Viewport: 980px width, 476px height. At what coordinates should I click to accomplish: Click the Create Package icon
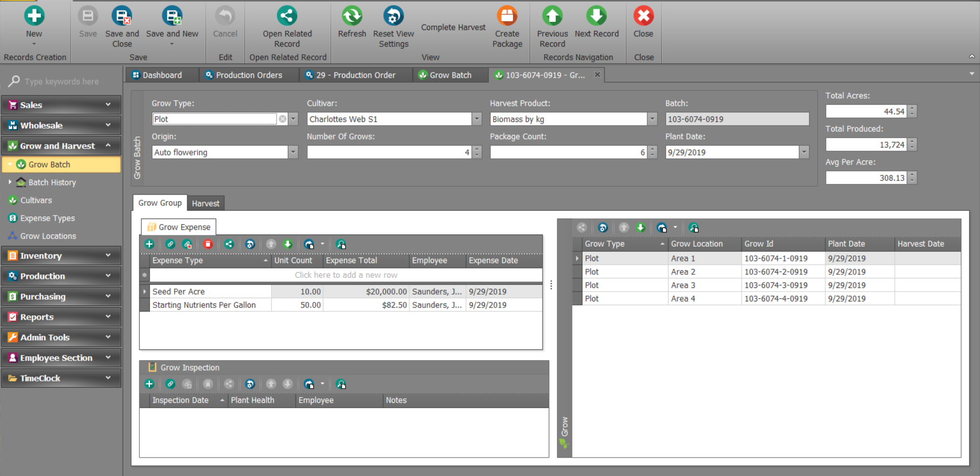point(507,16)
